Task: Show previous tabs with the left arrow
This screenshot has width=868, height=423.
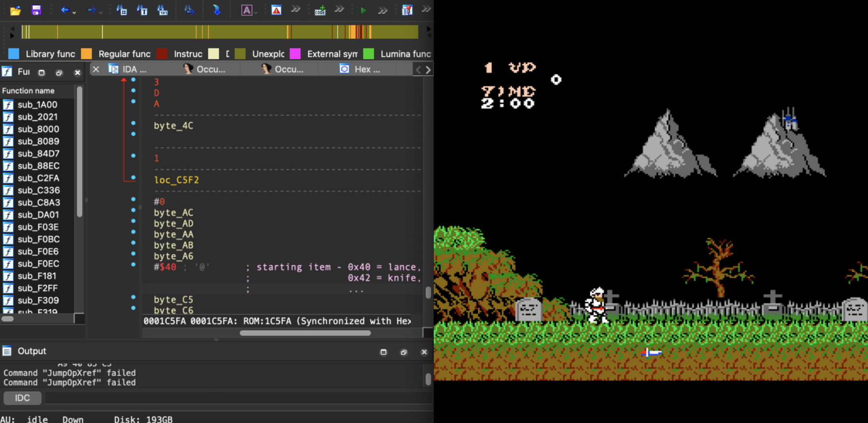Action: [x=418, y=70]
